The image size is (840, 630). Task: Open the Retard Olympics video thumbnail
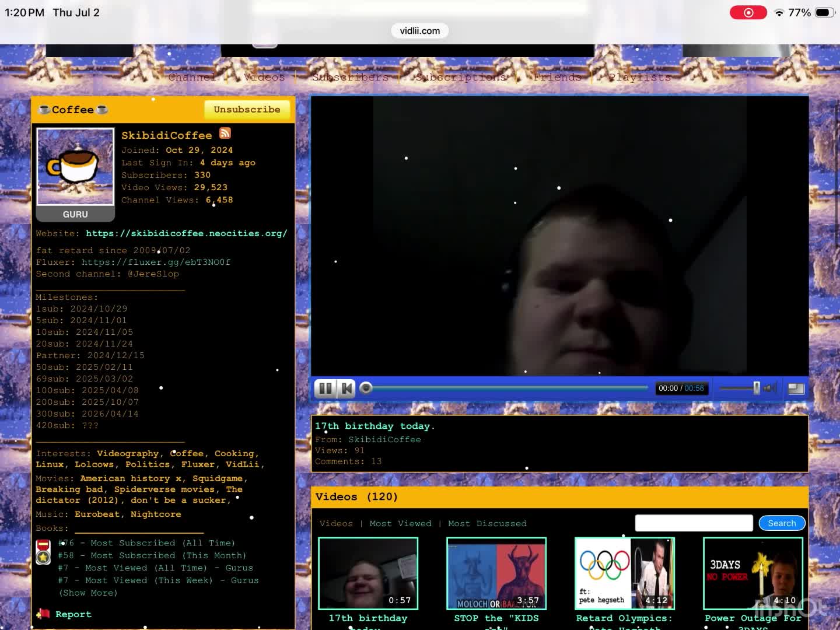click(625, 573)
